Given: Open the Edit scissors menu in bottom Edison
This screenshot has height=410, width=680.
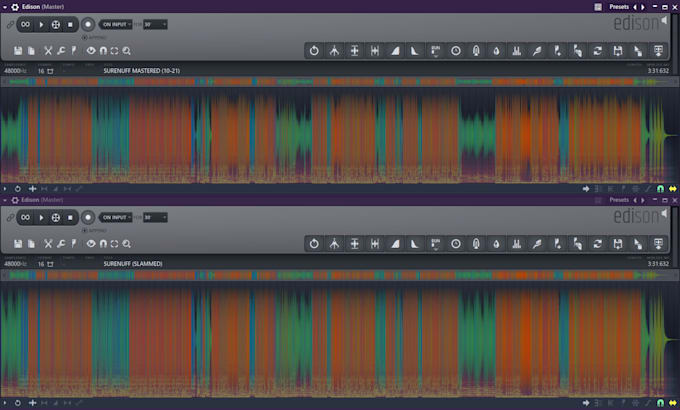Looking at the screenshot, I should click(48, 244).
